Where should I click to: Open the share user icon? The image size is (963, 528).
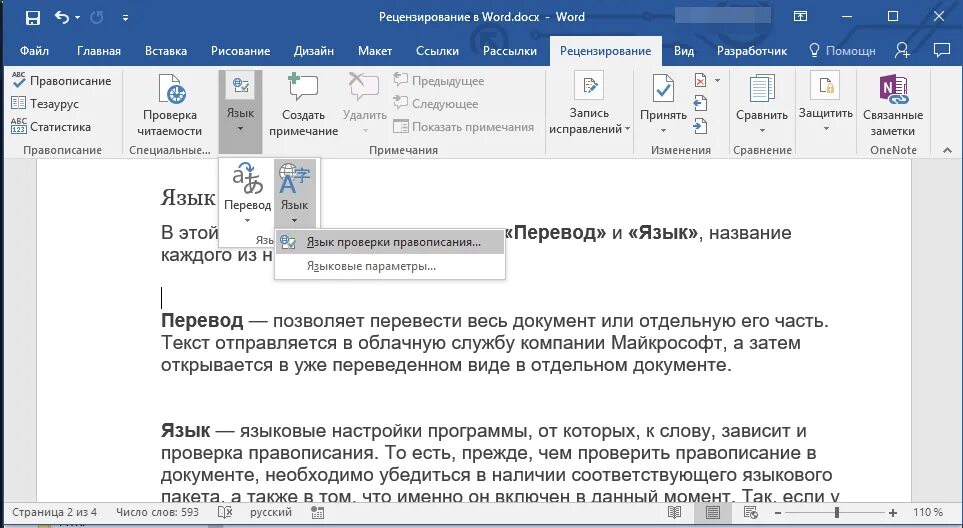pyautogui.click(x=902, y=50)
